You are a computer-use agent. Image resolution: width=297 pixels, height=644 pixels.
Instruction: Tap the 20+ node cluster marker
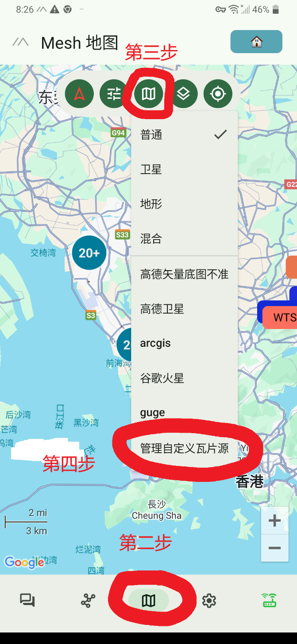click(x=89, y=253)
